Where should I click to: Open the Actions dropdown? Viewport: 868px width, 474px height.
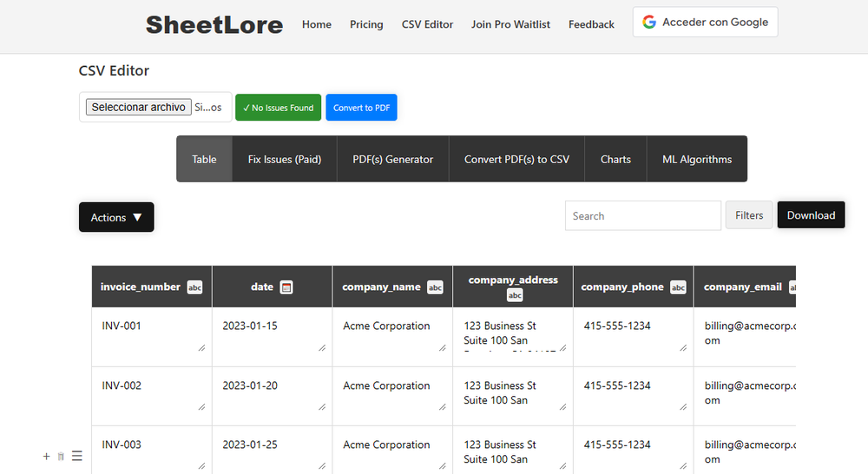(116, 217)
